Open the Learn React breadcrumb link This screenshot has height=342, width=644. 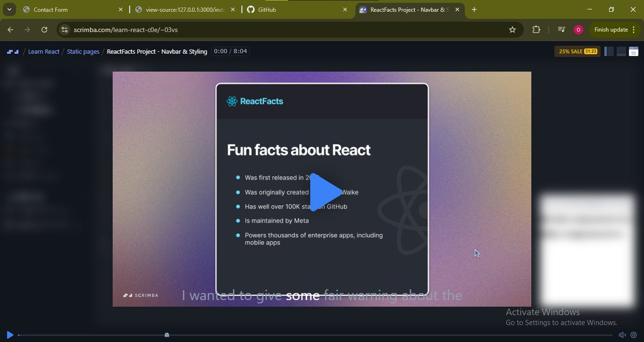point(43,51)
